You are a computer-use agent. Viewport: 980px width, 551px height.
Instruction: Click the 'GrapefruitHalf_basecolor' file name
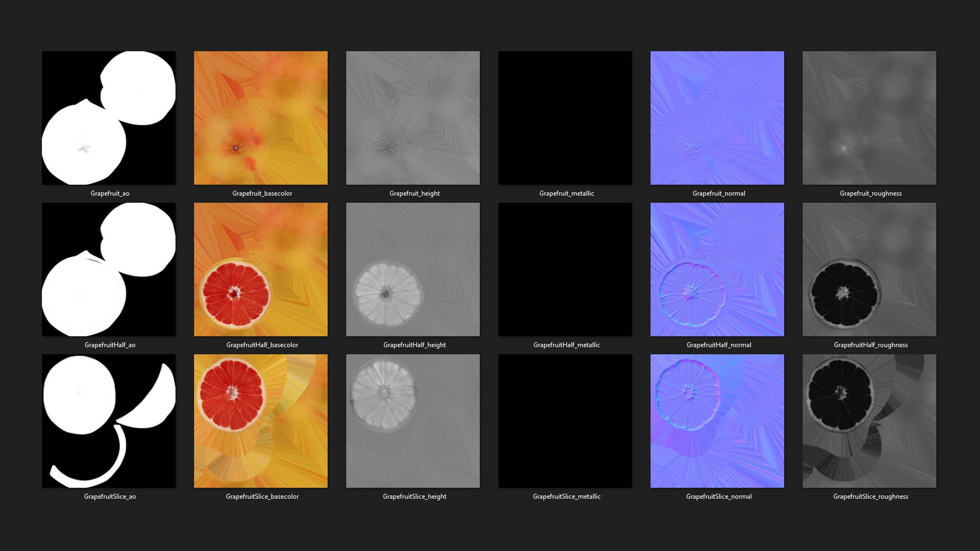(262, 345)
